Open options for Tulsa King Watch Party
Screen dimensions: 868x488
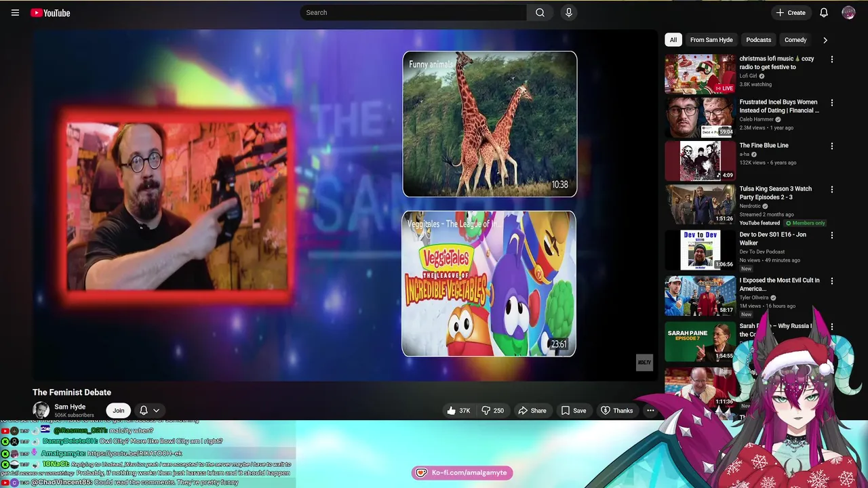pos(832,190)
